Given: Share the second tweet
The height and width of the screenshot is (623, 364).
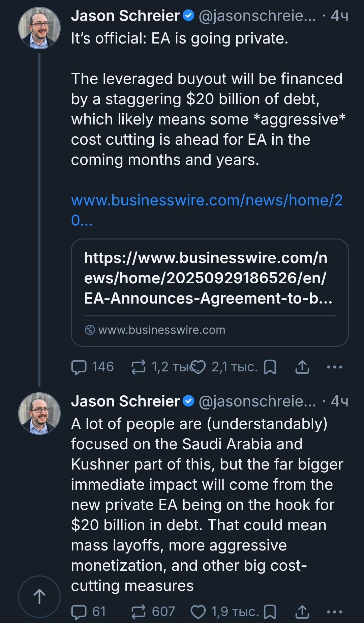Looking at the screenshot, I should (x=302, y=612).
